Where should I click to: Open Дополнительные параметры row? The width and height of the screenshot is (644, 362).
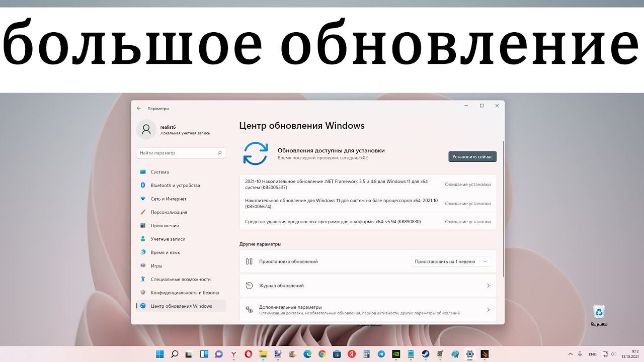368,310
